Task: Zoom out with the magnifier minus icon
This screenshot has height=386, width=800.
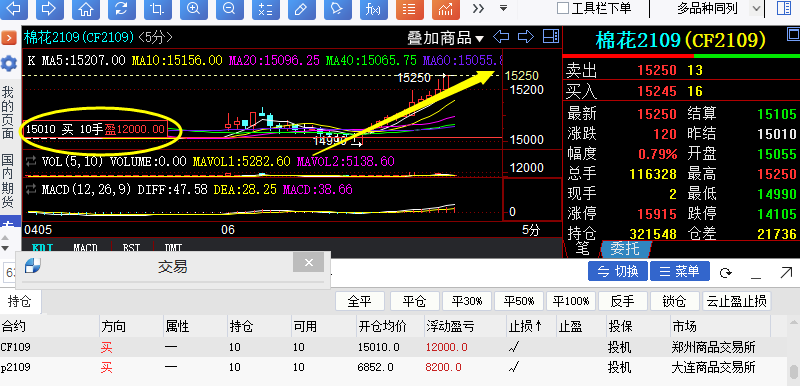Action: tap(230, 9)
